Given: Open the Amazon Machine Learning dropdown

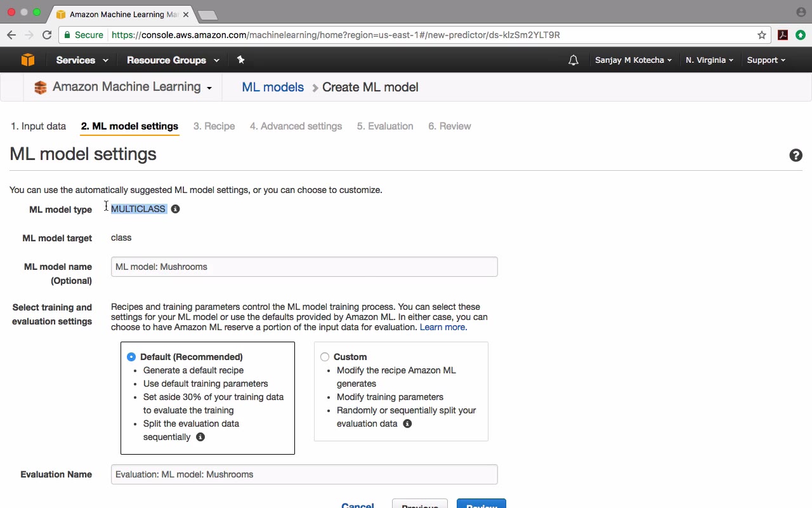Looking at the screenshot, I should pyautogui.click(x=132, y=88).
